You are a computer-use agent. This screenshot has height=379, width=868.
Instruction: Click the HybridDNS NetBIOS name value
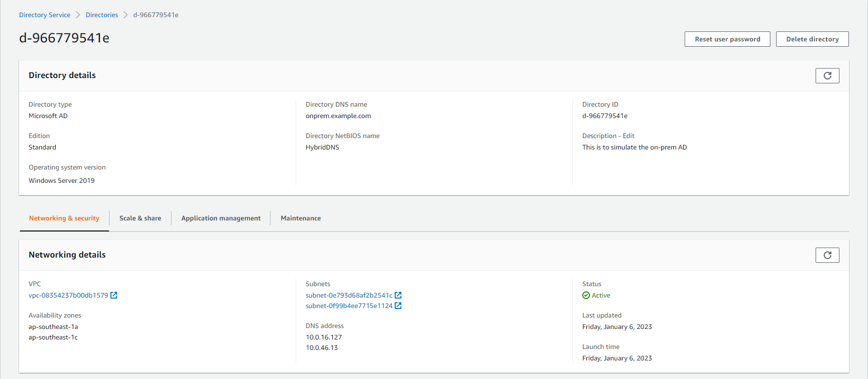pos(322,147)
